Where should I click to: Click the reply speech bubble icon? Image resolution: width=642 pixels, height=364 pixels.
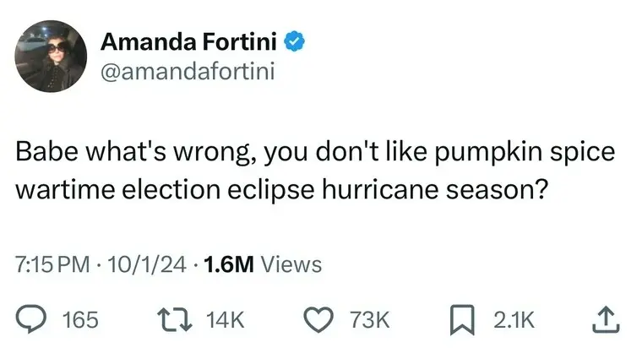tap(33, 319)
